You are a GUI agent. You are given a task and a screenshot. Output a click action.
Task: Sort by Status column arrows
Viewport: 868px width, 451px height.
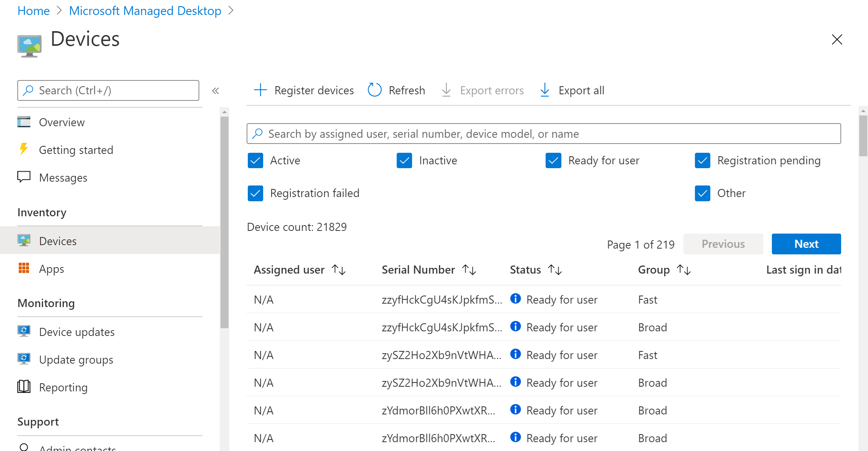[x=555, y=270]
